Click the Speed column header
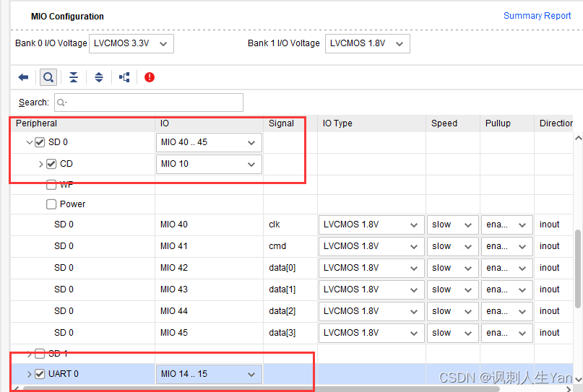The width and height of the screenshot is (583, 392). pyautogui.click(x=453, y=123)
